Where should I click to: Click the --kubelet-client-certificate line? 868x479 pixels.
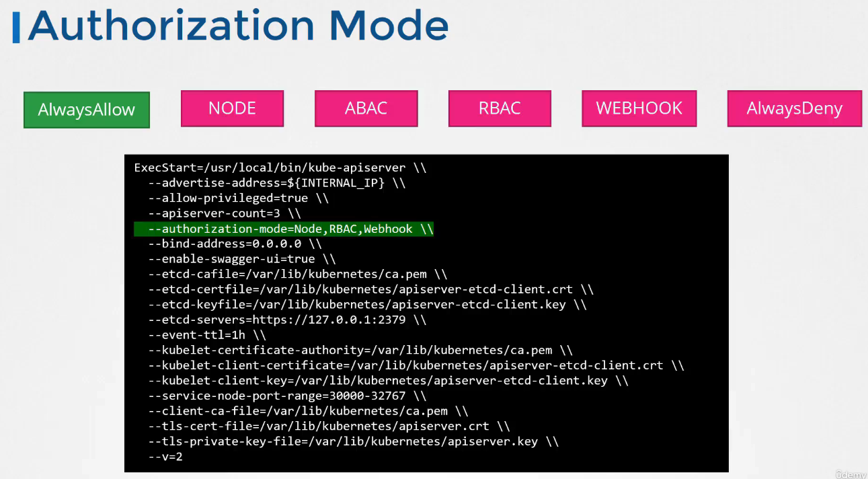point(416,365)
